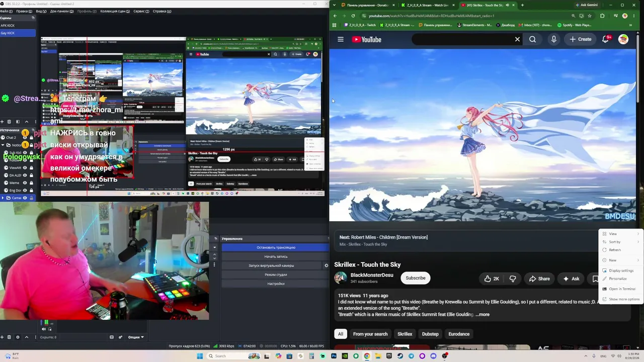Open the Опции dropdown in OBS mixer
The width and height of the screenshot is (644, 362).
pos(136,337)
